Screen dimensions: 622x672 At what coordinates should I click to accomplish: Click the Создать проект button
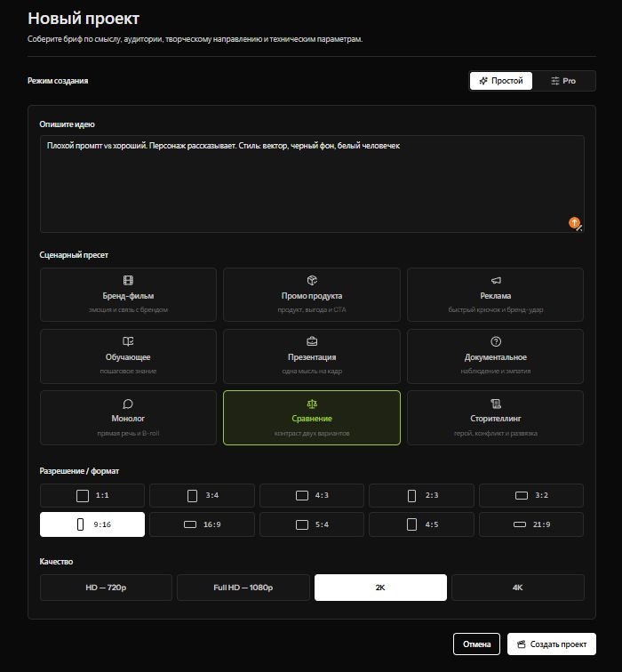coord(552,644)
